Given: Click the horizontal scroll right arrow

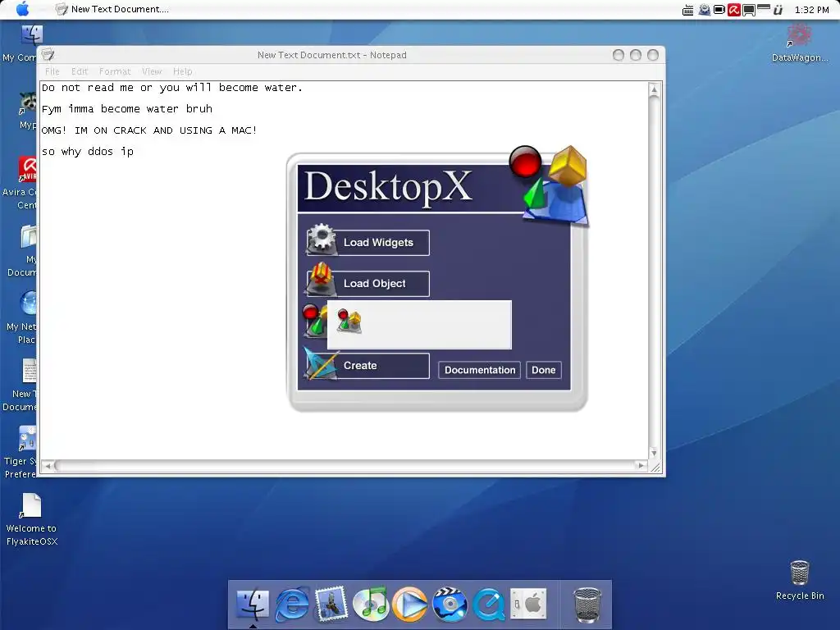Looking at the screenshot, I should click(641, 466).
